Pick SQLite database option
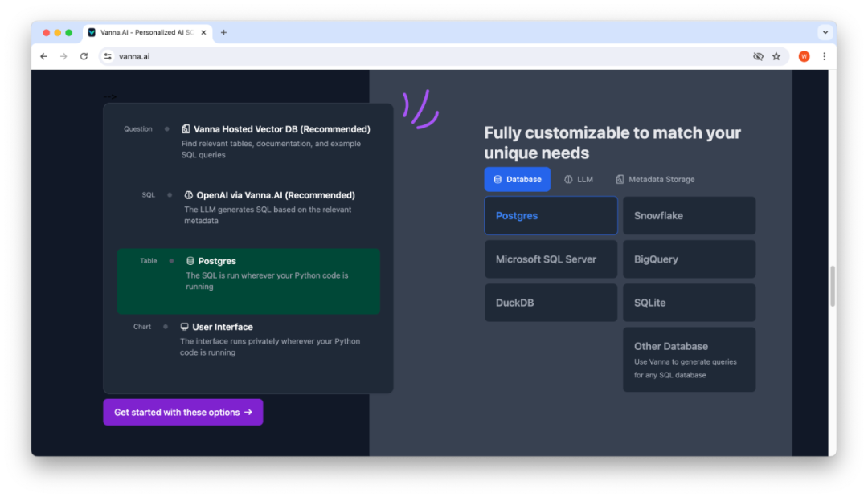This screenshot has width=868, height=497. [690, 303]
